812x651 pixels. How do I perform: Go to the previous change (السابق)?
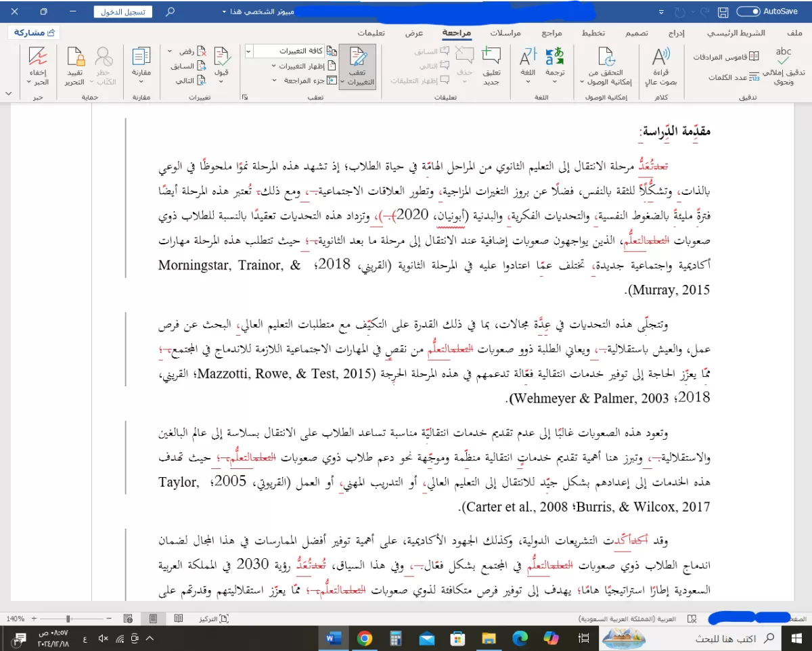coord(189,66)
